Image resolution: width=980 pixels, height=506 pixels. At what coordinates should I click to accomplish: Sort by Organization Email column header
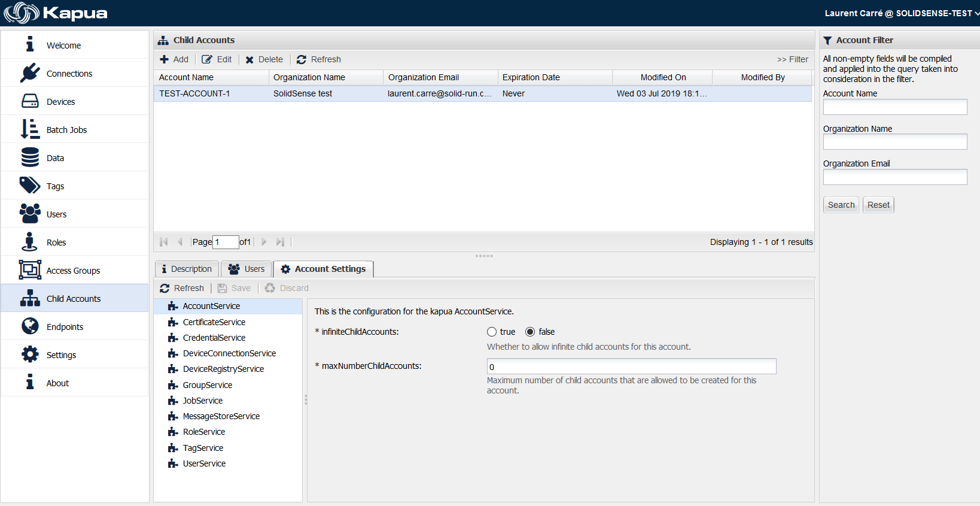[x=440, y=77]
